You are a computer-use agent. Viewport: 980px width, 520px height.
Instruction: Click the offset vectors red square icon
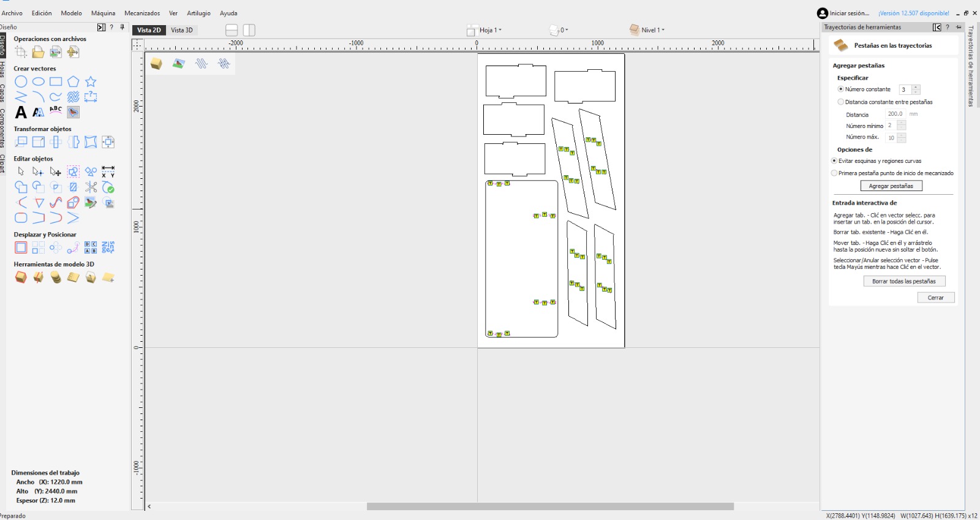click(x=21, y=247)
